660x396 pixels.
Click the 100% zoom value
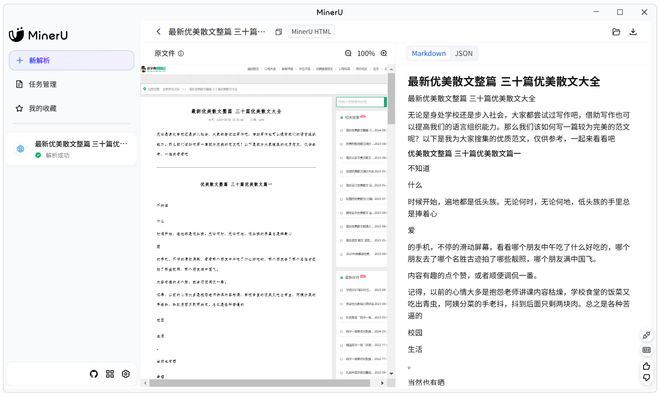[x=366, y=53]
